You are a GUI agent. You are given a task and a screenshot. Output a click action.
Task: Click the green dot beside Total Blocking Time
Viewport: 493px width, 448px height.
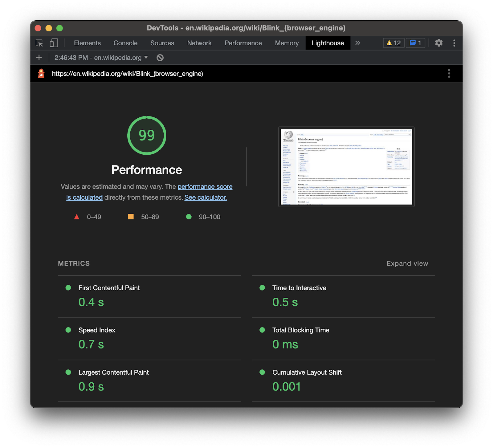(262, 330)
